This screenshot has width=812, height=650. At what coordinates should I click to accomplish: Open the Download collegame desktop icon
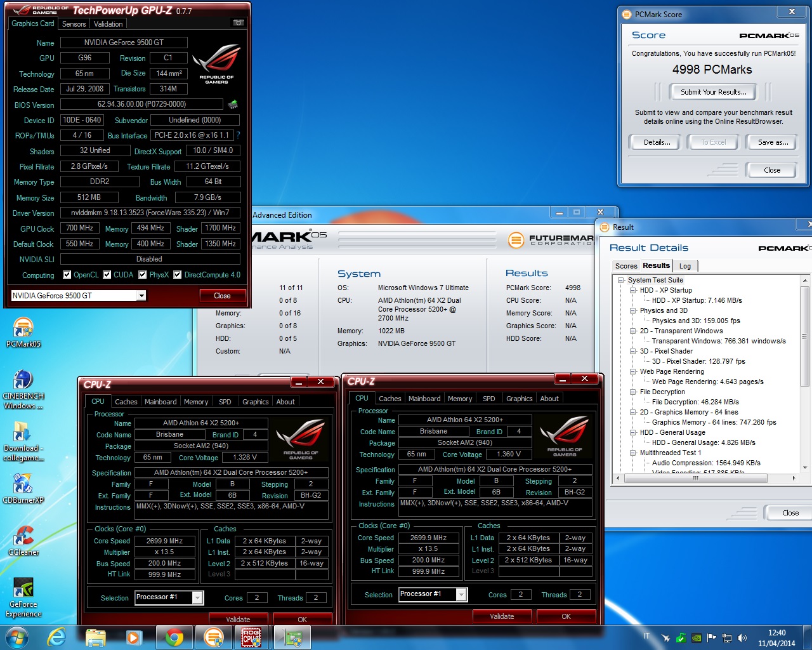coord(23,441)
